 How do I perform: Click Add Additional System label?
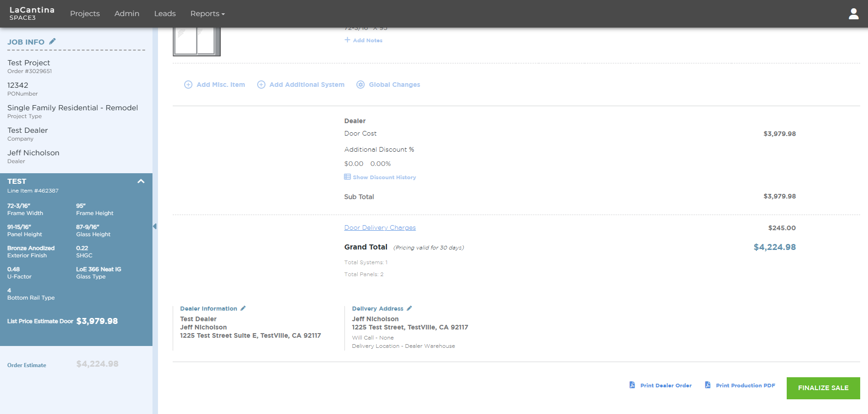pyautogui.click(x=307, y=85)
